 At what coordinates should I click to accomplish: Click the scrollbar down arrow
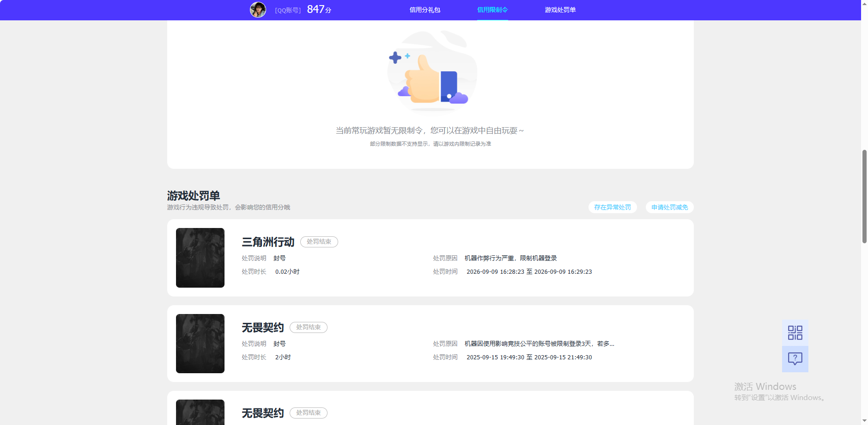coord(864,421)
